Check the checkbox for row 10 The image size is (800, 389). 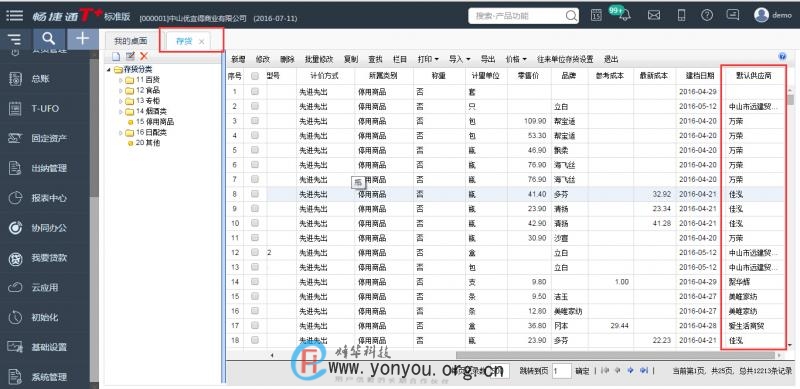(x=255, y=223)
